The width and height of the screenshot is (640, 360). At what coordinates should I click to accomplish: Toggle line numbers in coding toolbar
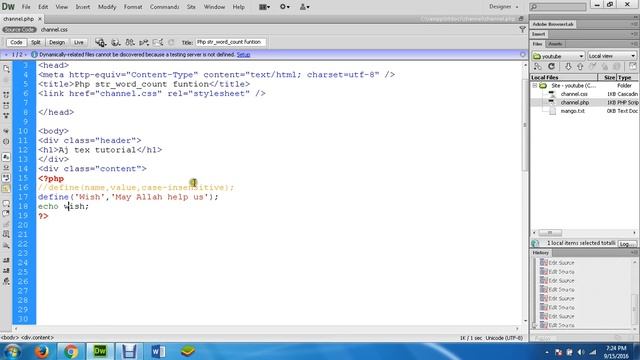coord(6,157)
